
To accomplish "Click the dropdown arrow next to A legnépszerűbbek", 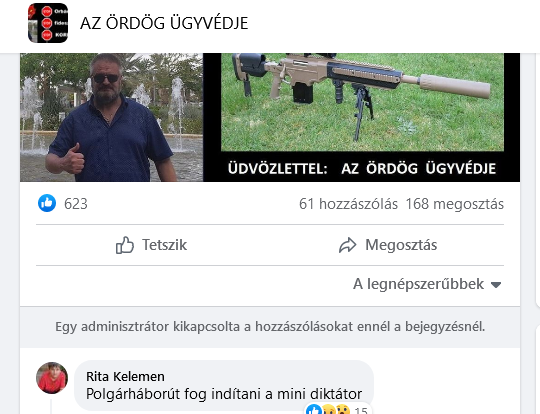I will 496,285.
